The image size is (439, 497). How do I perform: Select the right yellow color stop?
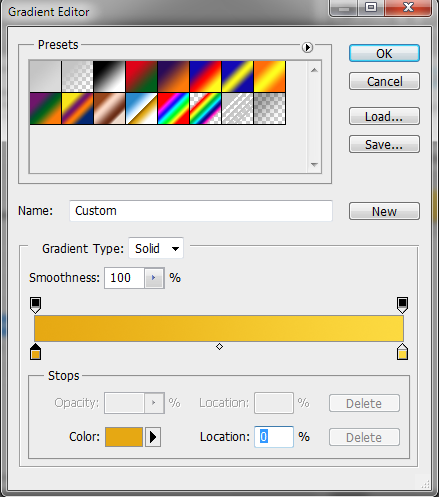(x=402, y=352)
